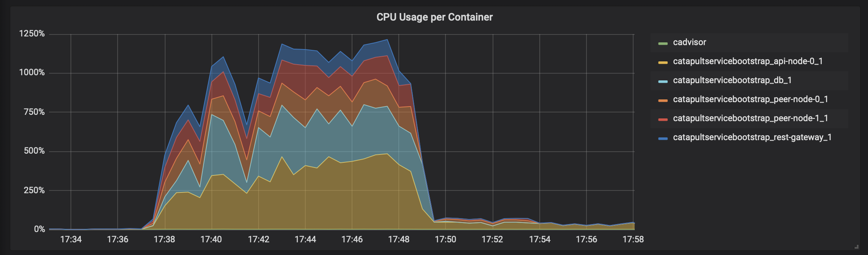Click the 17:40 time axis label
Screen dimensions: 868x255
pyautogui.click(x=211, y=239)
